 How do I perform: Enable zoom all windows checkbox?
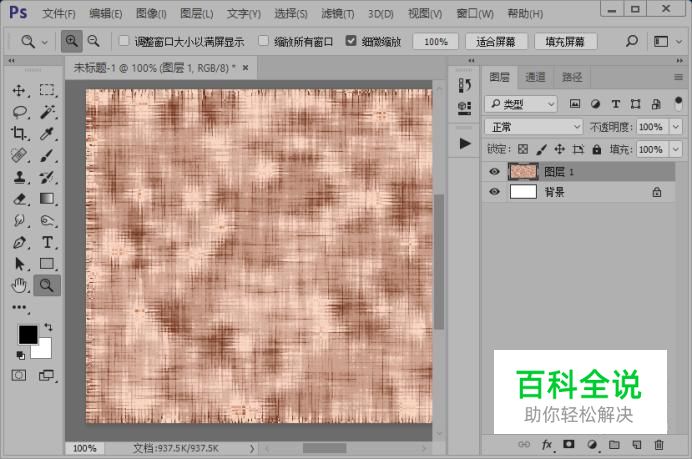263,41
